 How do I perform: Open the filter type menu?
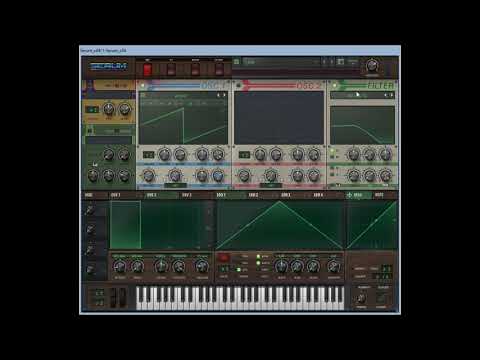pos(357,95)
